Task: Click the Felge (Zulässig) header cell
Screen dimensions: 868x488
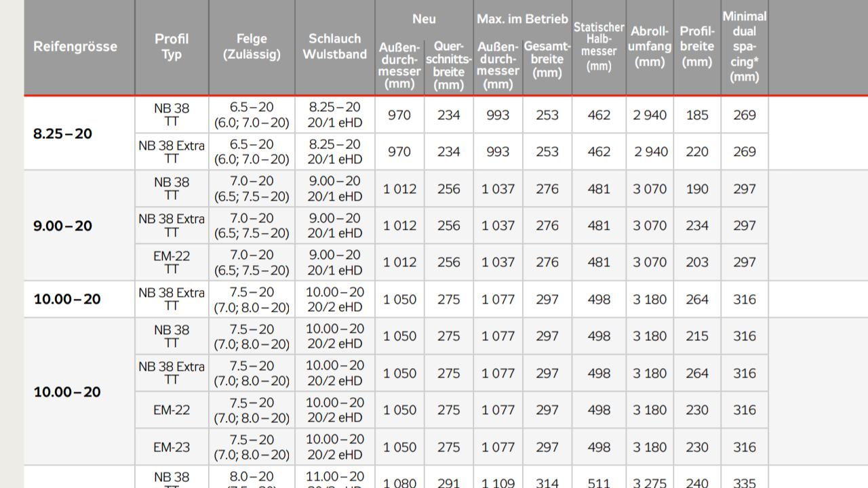Action: tap(252, 47)
